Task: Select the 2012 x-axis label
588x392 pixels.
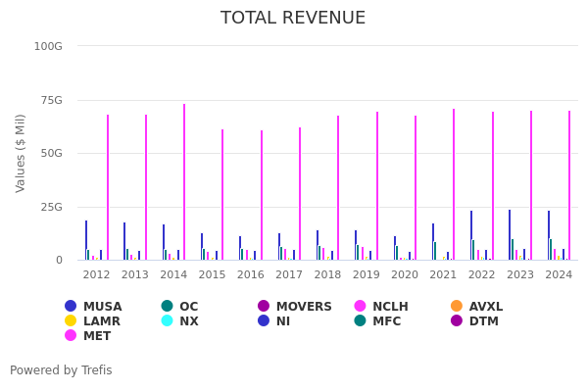Action: tap(96, 275)
